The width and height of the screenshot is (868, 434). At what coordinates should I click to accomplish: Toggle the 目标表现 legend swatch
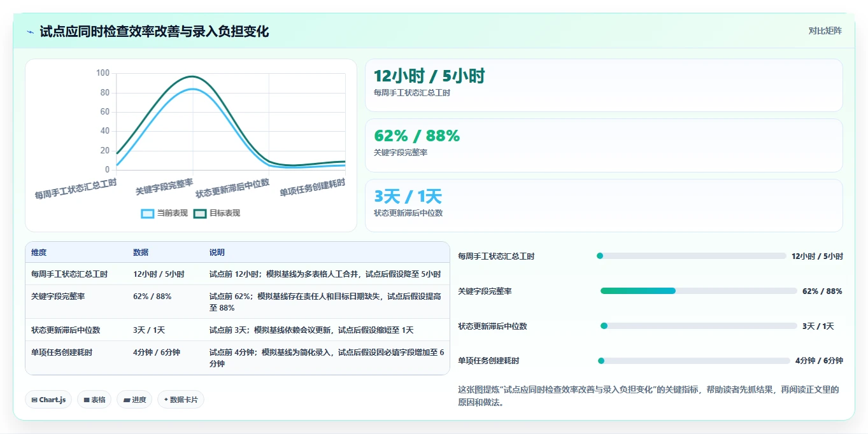(200, 213)
